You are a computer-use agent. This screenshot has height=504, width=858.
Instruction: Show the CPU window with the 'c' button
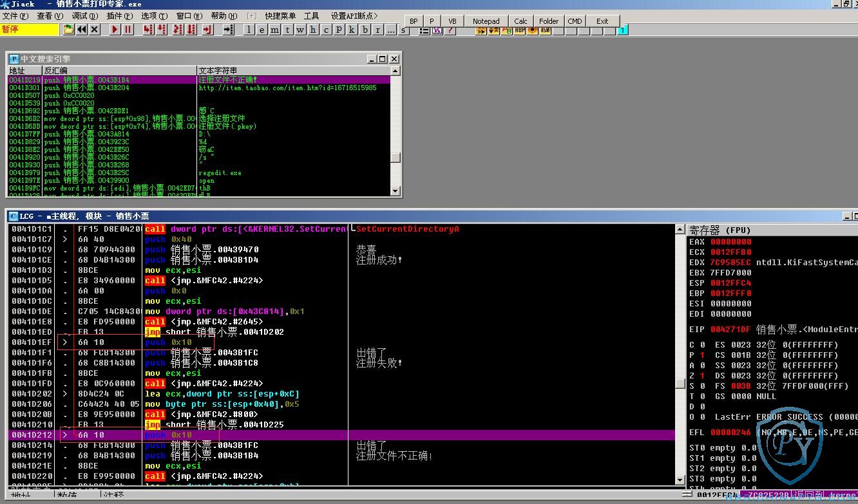click(326, 30)
